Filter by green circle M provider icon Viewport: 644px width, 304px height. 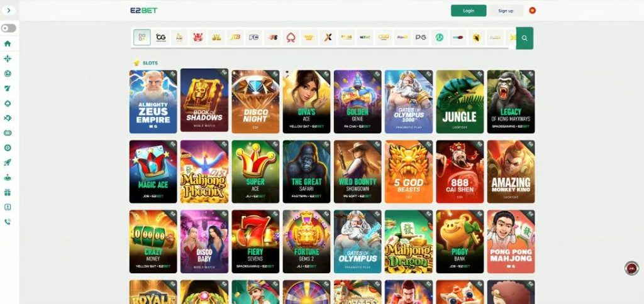click(x=439, y=37)
